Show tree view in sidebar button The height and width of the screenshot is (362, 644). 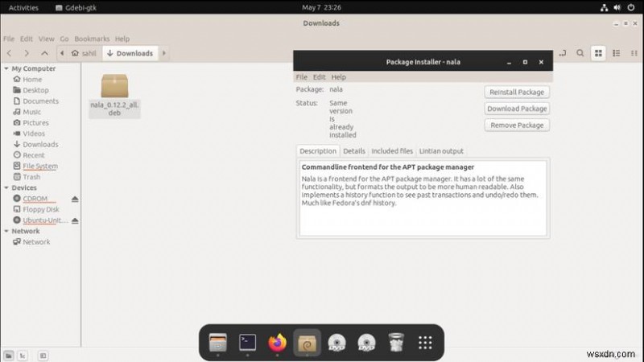point(23,356)
